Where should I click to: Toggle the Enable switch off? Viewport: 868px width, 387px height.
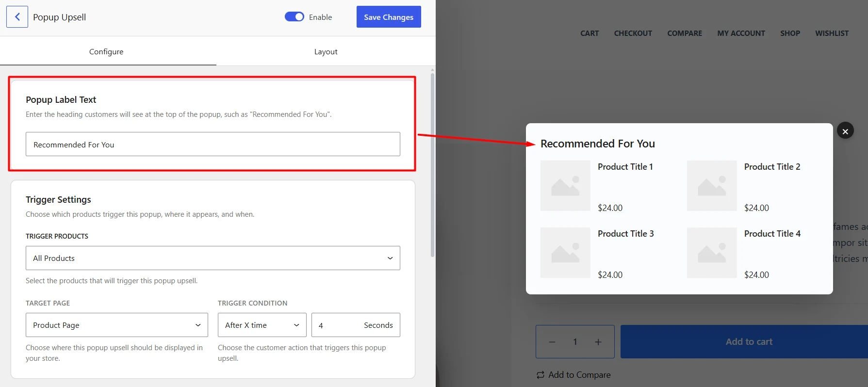click(x=295, y=17)
